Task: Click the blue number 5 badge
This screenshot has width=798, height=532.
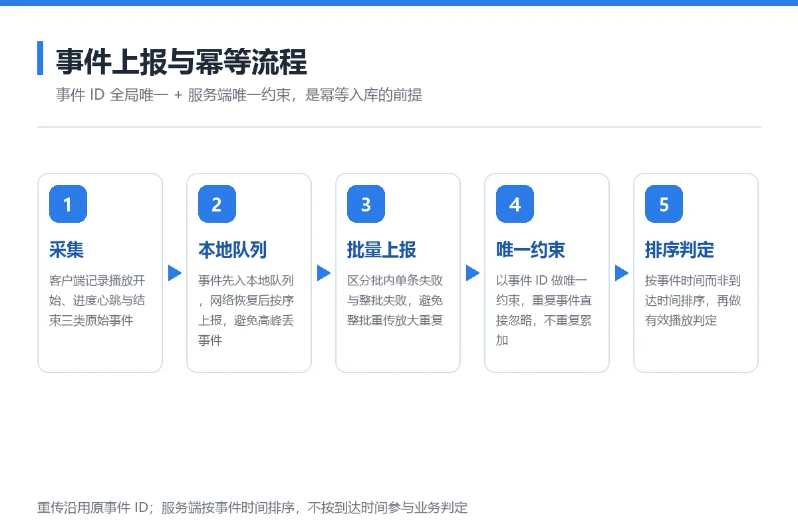Action: point(664,204)
